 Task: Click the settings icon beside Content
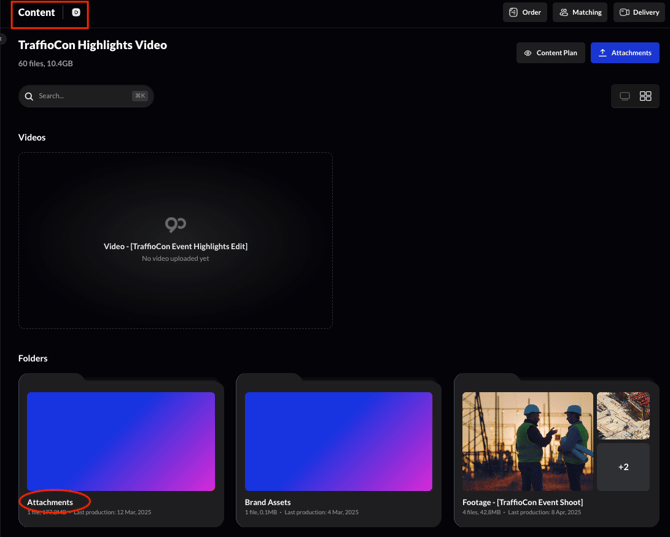(76, 13)
